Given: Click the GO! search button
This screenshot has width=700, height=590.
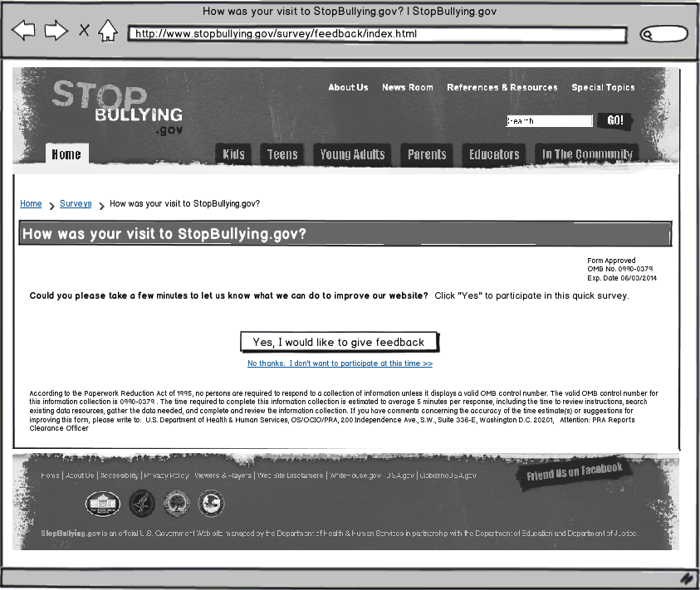Looking at the screenshot, I should (614, 120).
